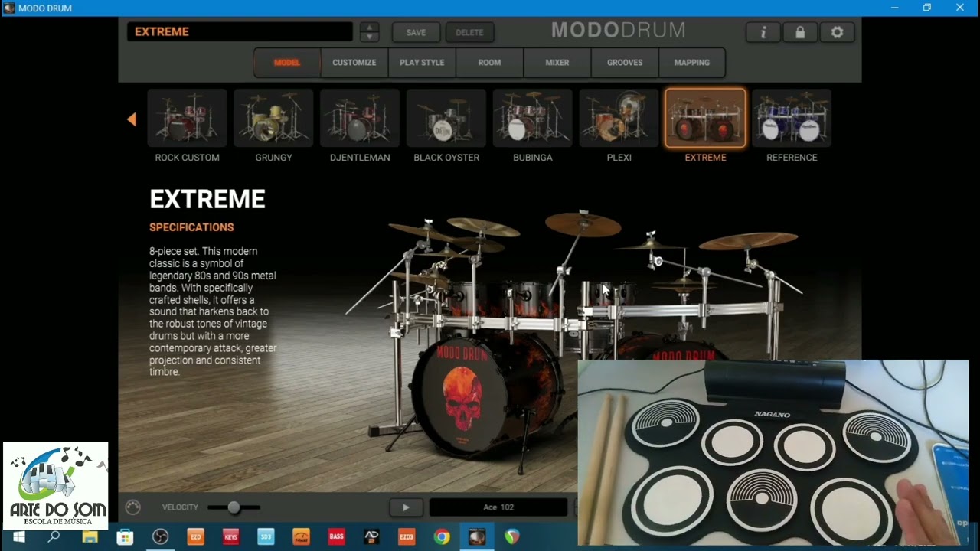Click the VELOCITY label

click(180, 507)
